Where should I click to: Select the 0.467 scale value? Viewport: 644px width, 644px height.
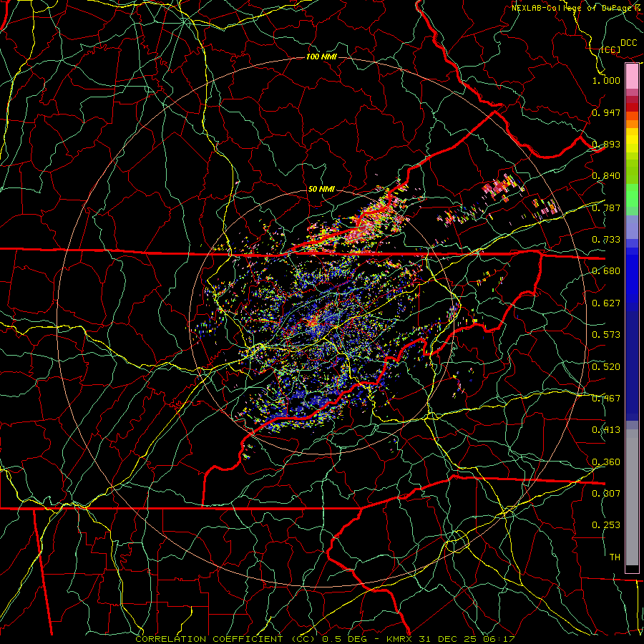pos(606,399)
